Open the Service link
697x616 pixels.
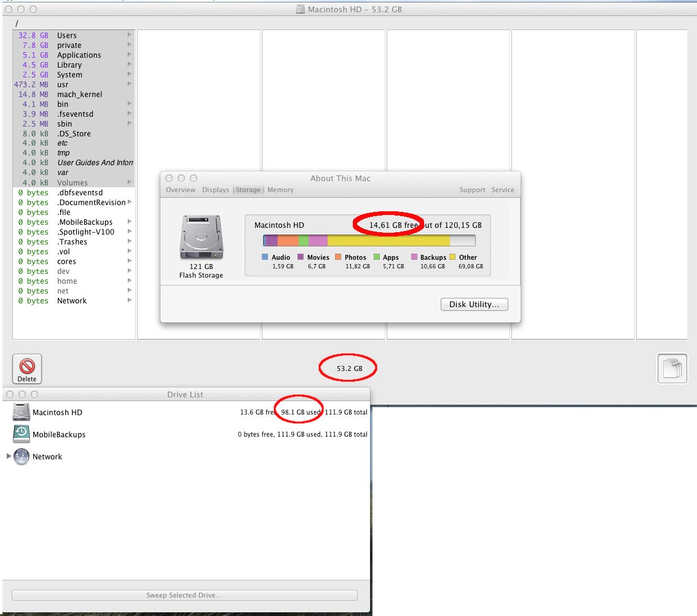[503, 190]
